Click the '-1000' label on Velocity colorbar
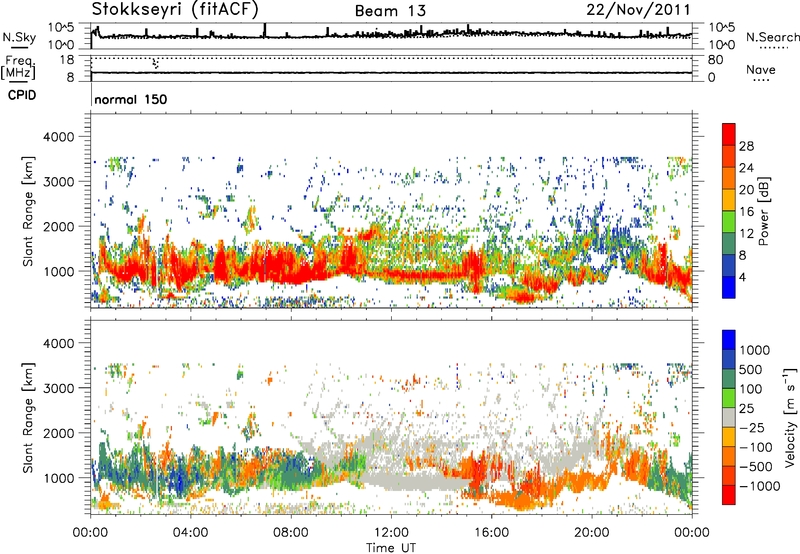 [x=759, y=486]
